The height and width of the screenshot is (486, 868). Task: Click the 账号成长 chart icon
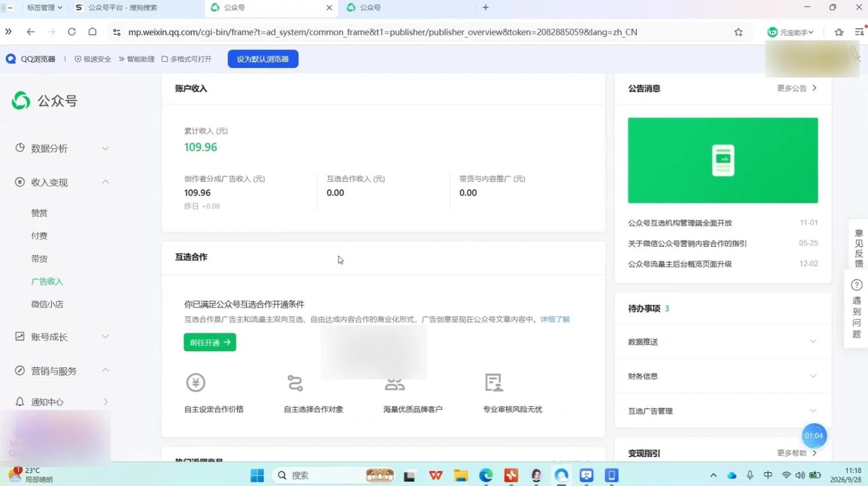(x=20, y=336)
